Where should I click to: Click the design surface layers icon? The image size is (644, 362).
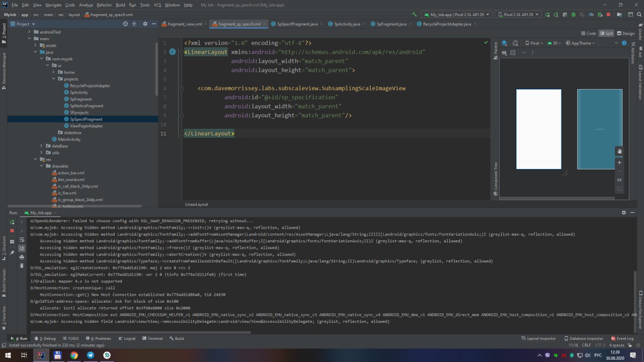(x=505, y=43)
